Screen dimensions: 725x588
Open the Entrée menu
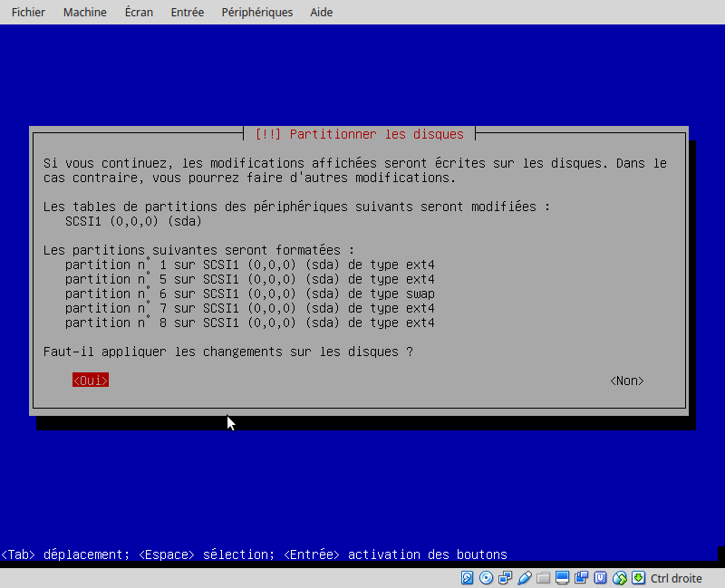coord(188,12)
